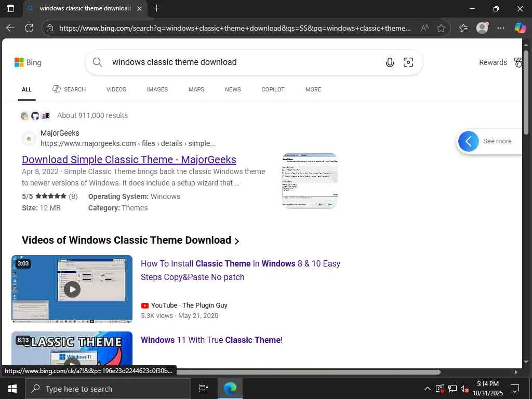Open the majorgeeks.com breadcrumb URL
The image size is (532, 399).
tap(128, 143)
